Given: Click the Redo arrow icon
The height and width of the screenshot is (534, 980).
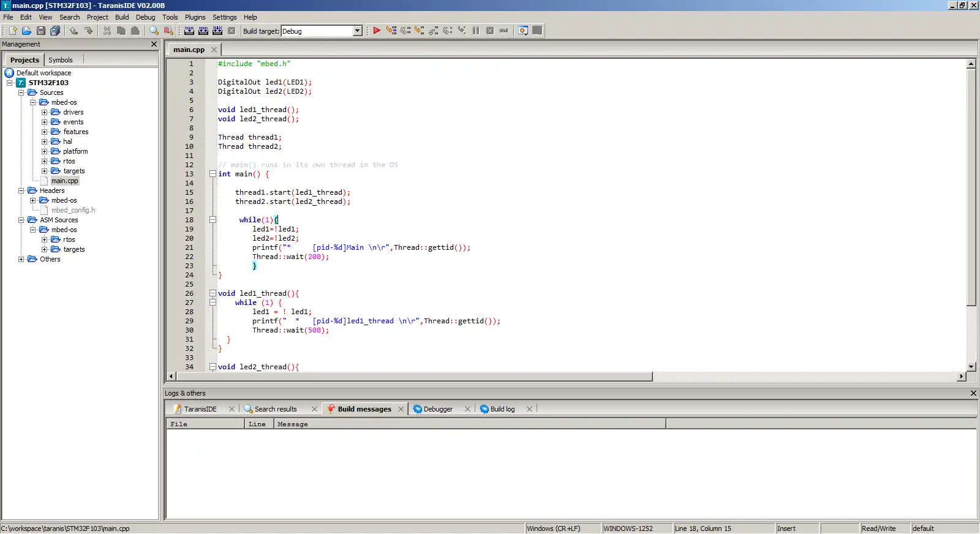Looking at the screenshot, I should pos(89,31).
